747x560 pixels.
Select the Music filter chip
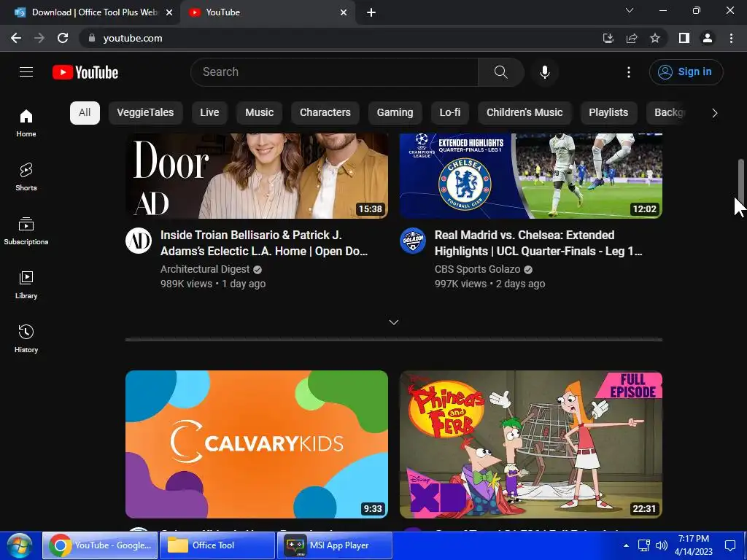click(x=259, y=113)
